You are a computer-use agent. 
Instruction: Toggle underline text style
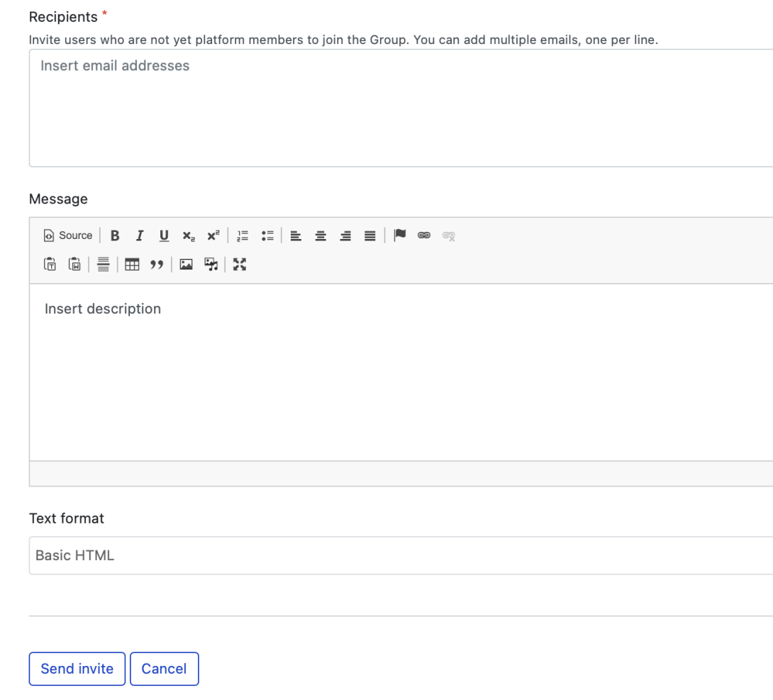tap(164, 235)
